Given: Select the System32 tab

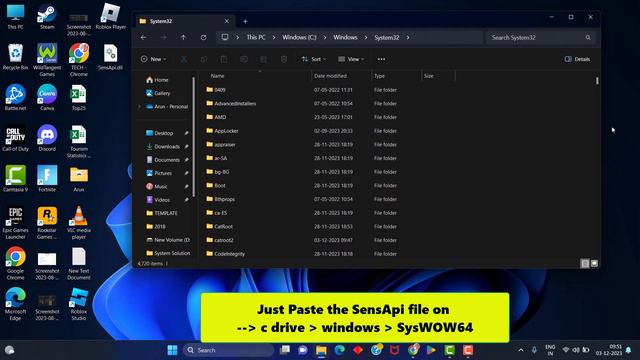Looking at the screenshot, I should tap(184, 21).
